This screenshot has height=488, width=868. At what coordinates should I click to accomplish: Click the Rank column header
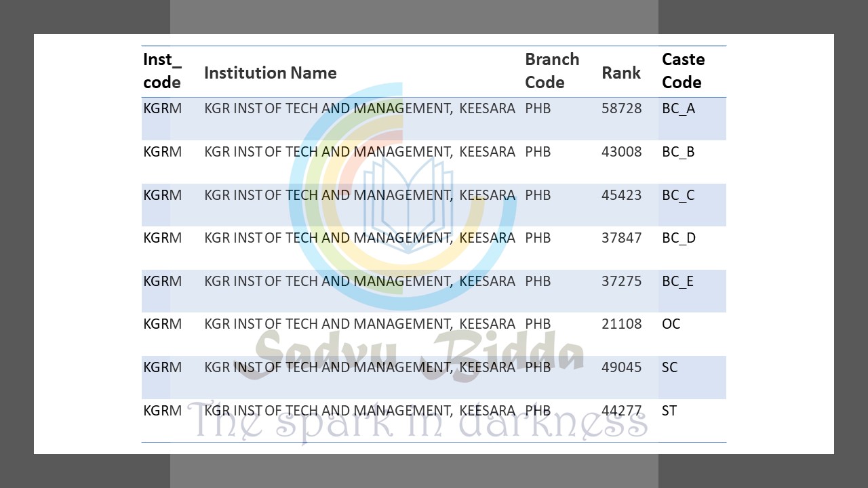(x=621, y=73)
